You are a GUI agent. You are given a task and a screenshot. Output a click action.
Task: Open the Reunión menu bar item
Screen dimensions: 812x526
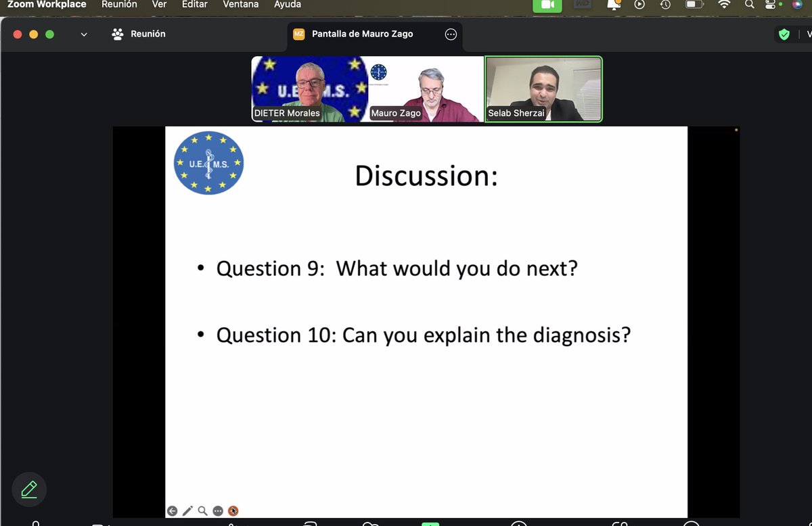click(x=119, y=5)
